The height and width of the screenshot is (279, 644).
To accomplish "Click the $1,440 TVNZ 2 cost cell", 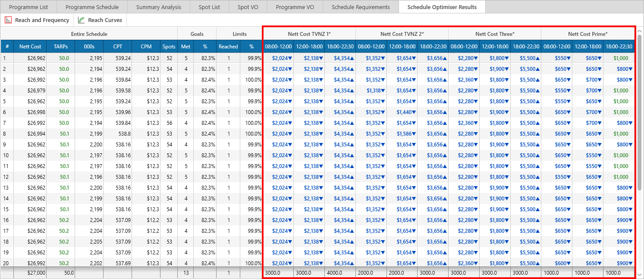I will coord(402,112).
